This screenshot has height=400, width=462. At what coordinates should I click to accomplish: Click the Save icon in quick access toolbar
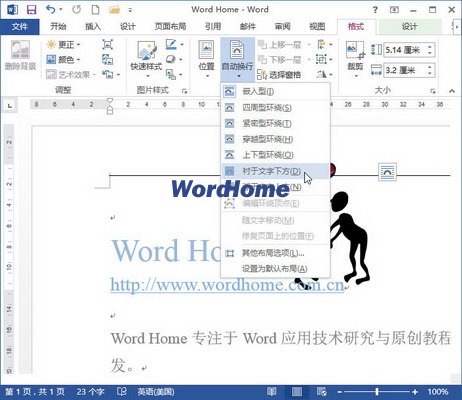31,10
